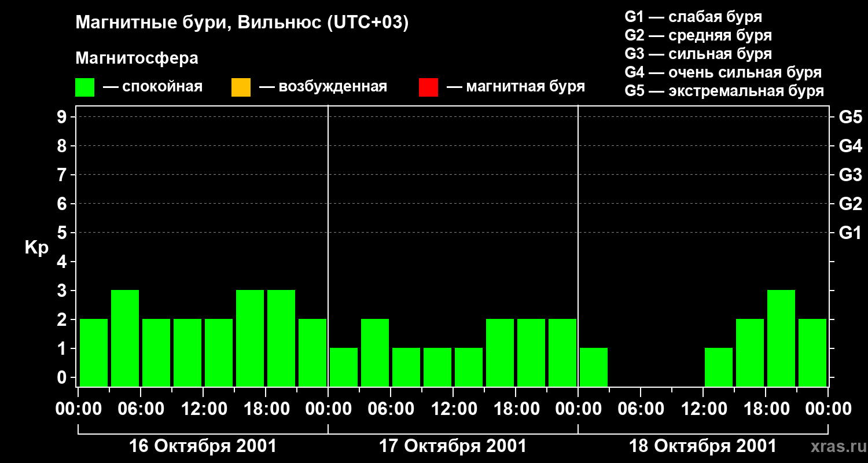Click the 'G3' label on the right axis

coord(850,175)
